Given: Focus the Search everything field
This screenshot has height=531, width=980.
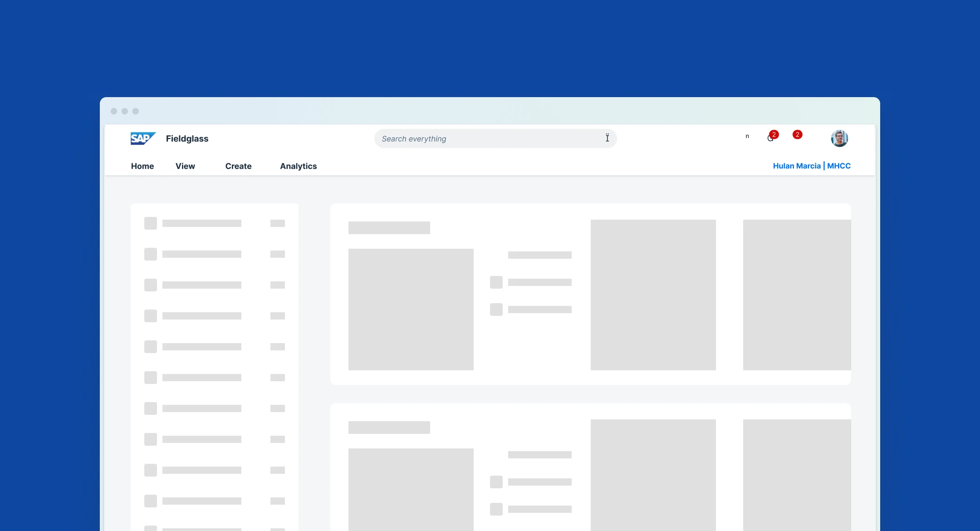Looking at the screenshot, I should tap(495, 138).
